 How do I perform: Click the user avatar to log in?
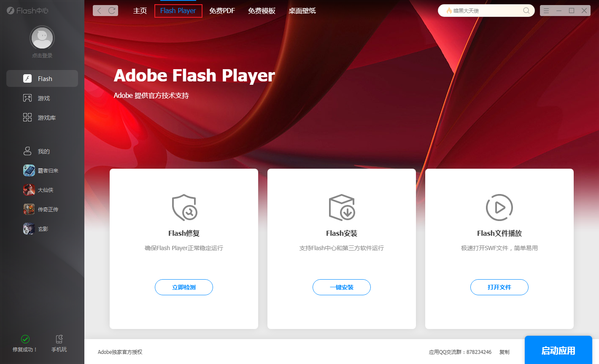tap(42, 38)
